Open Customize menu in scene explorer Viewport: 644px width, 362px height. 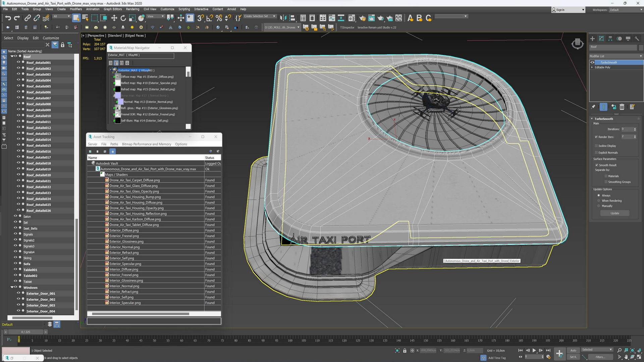point(51,38)
